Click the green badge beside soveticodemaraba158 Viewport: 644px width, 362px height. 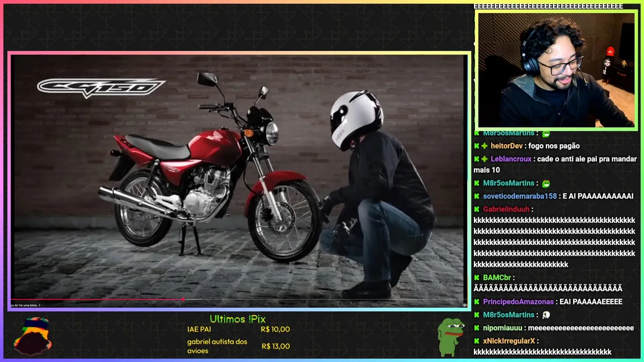[x=476, y=196]
